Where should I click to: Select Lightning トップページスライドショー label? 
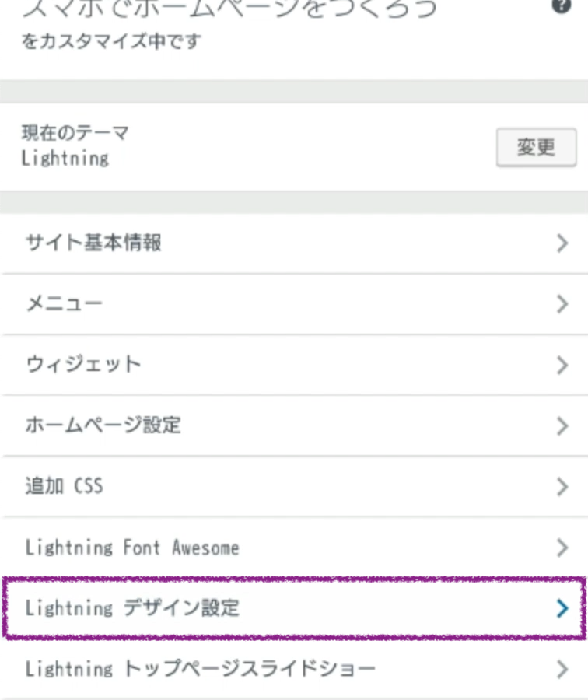[x=200, y=669]
